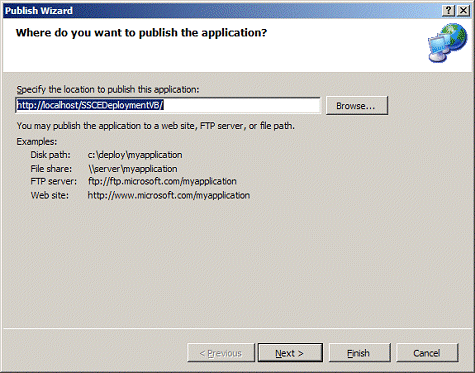
Task: Open the Help question mark button
Action: click(x=448, y=11)
